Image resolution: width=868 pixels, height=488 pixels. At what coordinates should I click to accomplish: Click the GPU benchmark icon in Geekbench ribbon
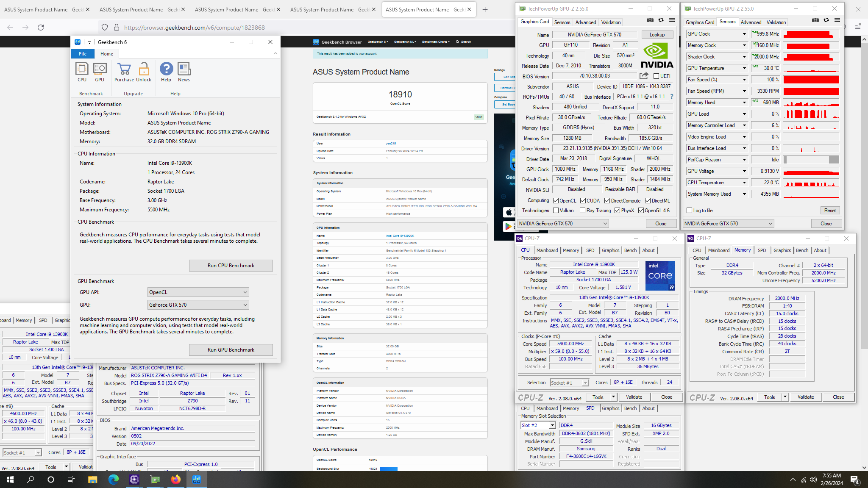100,72
